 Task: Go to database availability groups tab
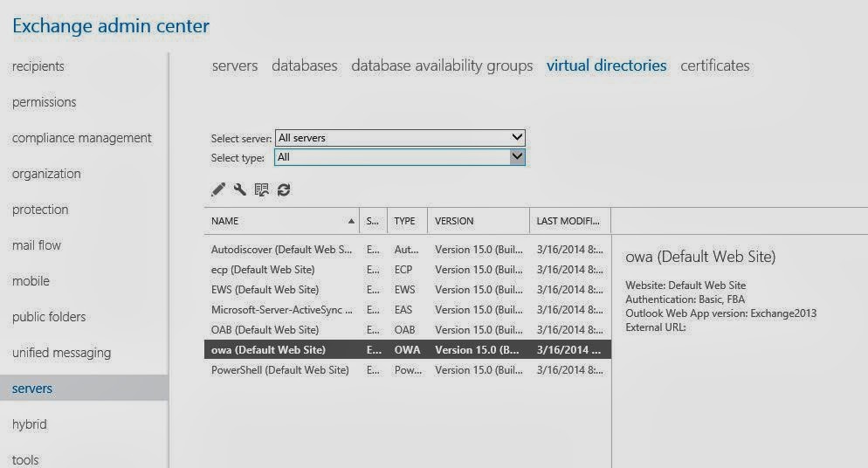[442, 65]
